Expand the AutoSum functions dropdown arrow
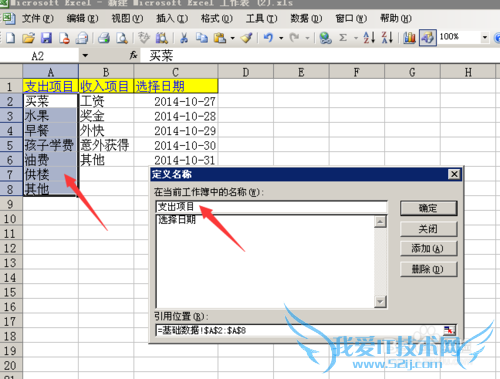The image size is (500, 379). [x=356, y=38]
